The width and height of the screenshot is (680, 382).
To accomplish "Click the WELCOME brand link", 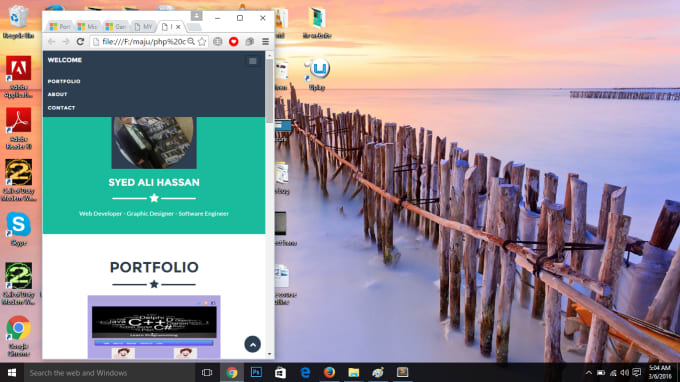I will pos(65,60).
